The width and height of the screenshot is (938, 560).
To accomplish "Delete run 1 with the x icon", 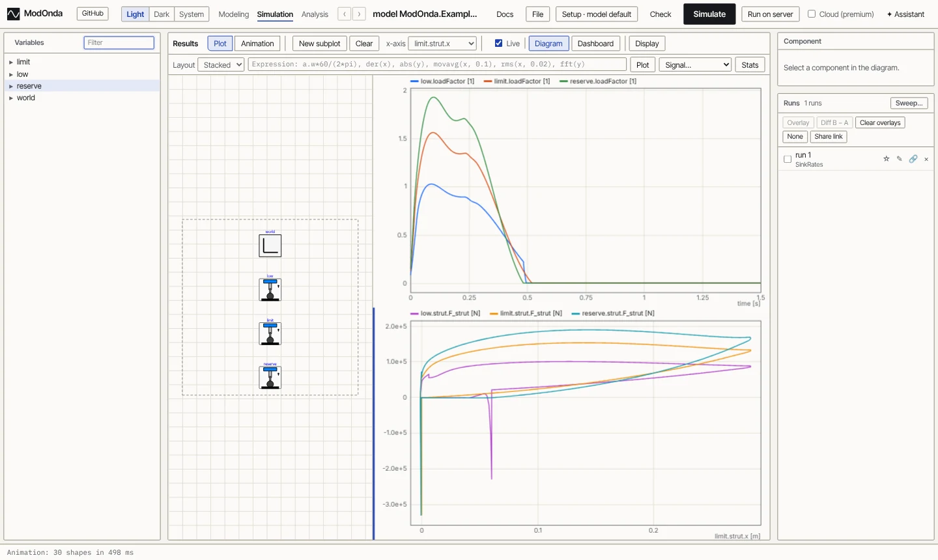I will click(x=926, y=159).
